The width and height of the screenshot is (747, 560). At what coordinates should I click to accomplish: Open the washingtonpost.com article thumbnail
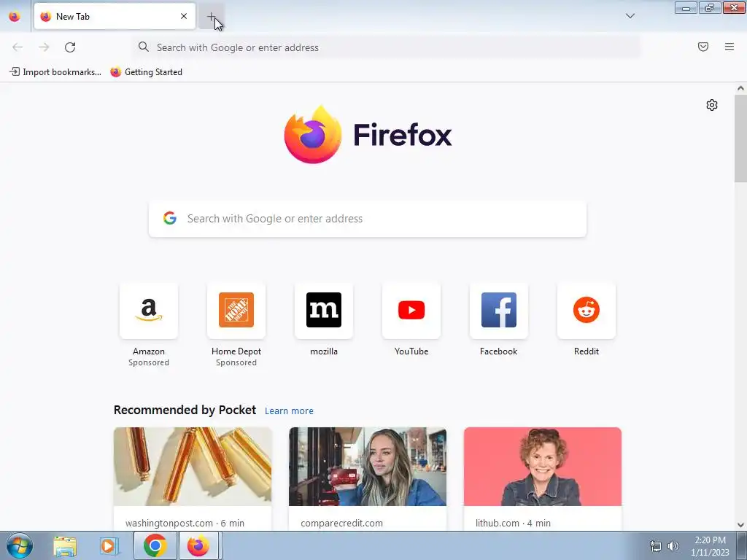[193, 467]
